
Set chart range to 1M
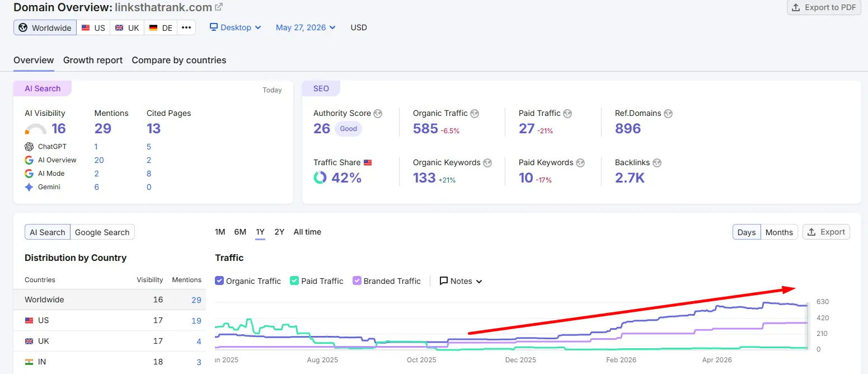click(x=220, y=232)
